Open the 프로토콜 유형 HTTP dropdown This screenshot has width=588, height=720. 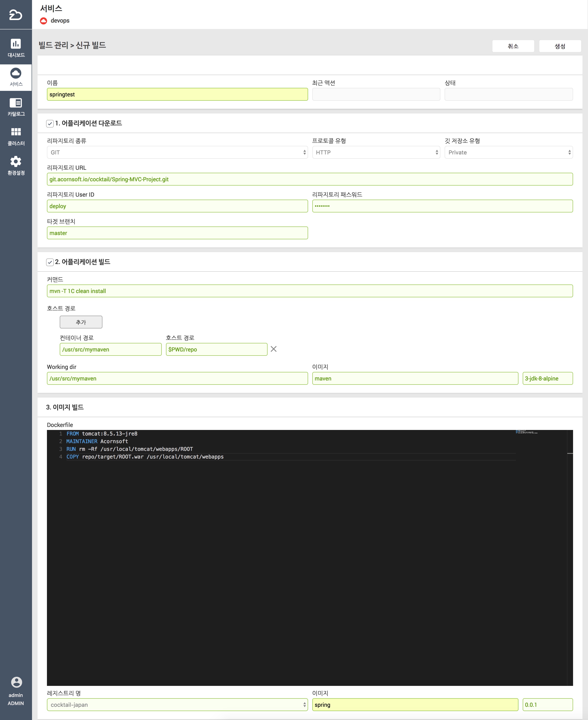tap(376, 152)
